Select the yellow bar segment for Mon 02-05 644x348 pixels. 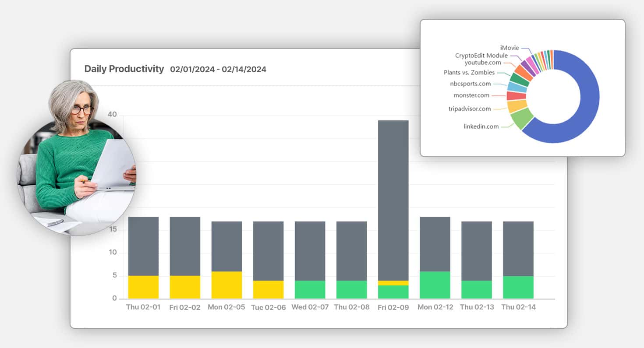[226, 285]
